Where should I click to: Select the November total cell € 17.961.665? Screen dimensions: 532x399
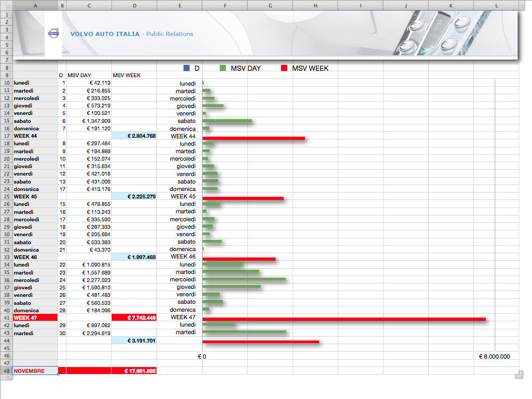[134, 371]
